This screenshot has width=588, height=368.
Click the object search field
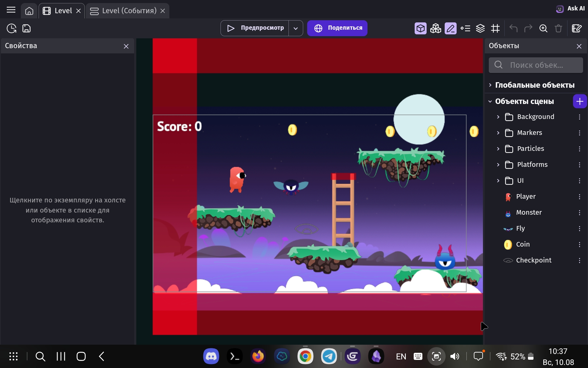[536, 65]
